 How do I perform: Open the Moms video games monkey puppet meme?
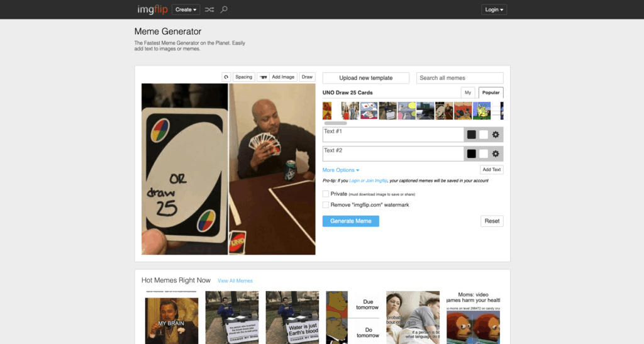coord(473,318)
